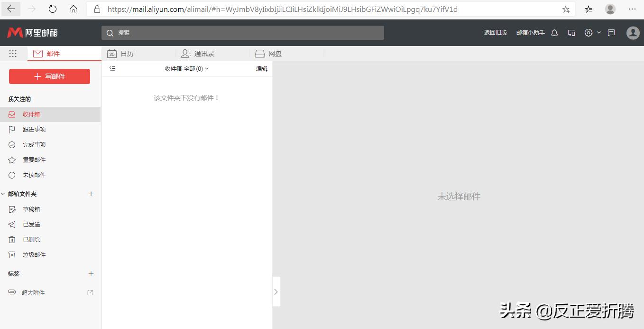Create a label via plus next to 标签
The height and width of the screenshot is (329, 644).
click(x=91, y=273)
